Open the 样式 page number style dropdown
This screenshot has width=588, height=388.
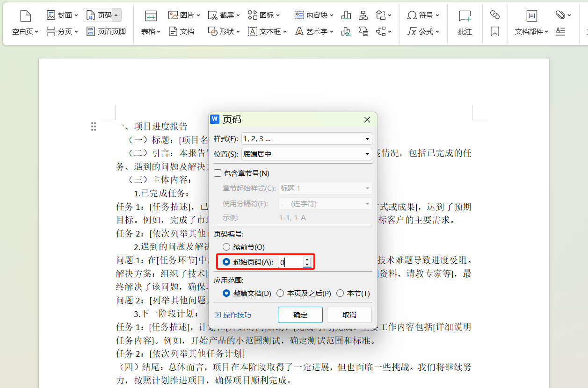coord(366,138)
